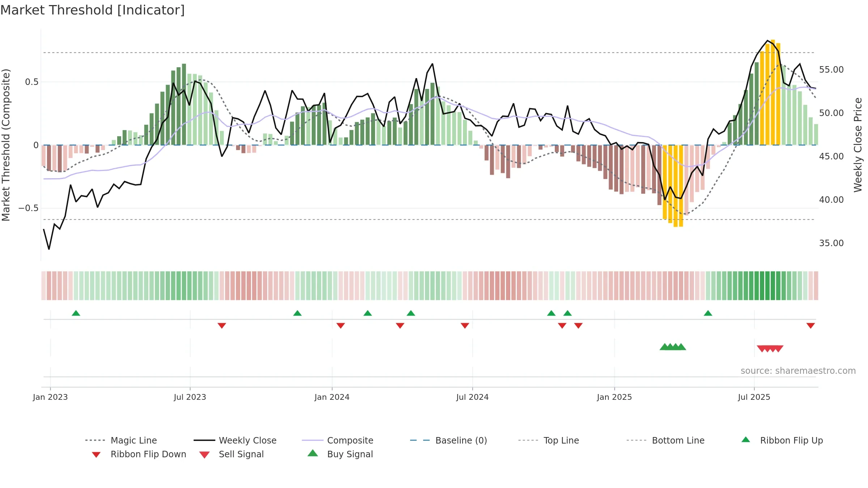Click the Jan 2023 x-axis label
This screenshot has width=868, height=488.
click(x=50, y=397)
